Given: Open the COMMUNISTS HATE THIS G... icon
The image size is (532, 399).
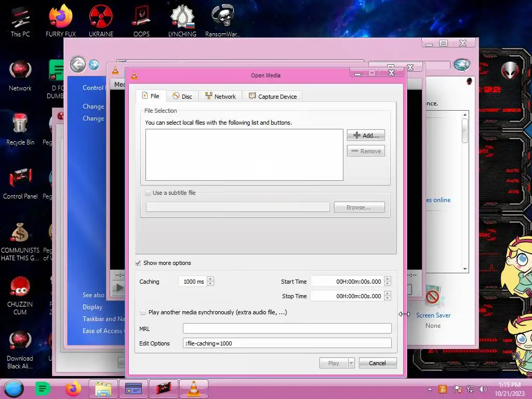Looking at the screenshot, I should [x=20, y=242].
